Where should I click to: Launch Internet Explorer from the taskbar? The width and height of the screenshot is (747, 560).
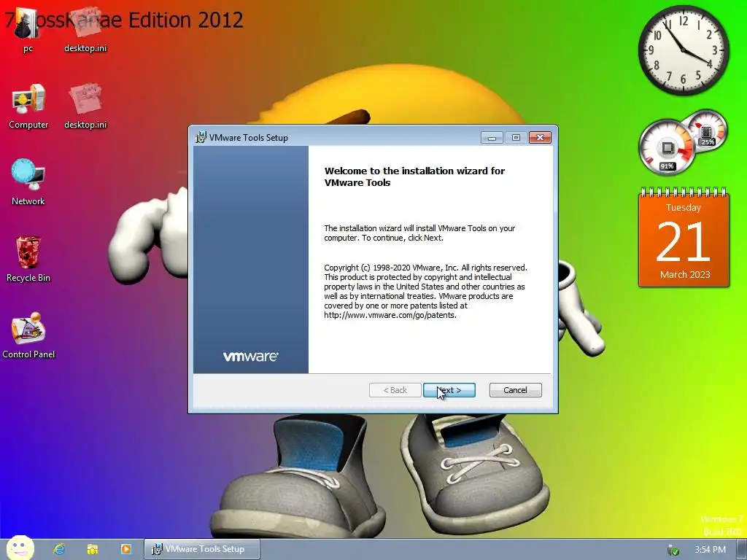coord(59,549)
